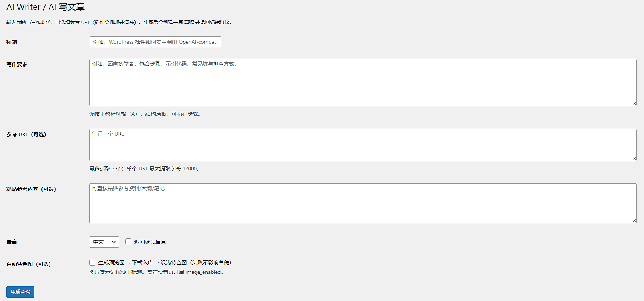Open the 中文 language dropdown

104,242
